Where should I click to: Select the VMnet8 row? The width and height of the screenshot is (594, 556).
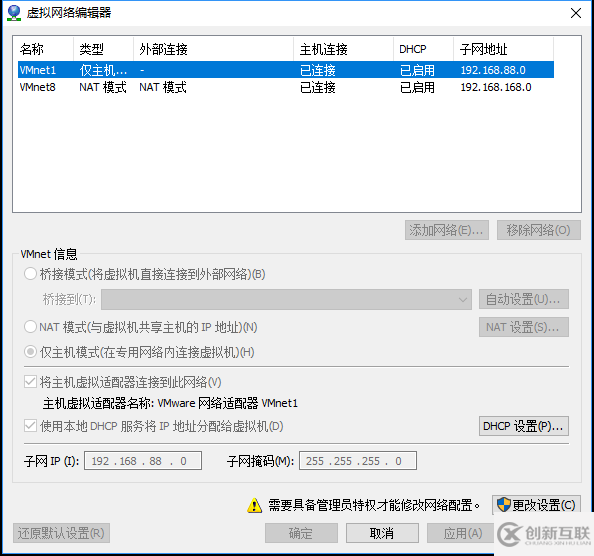286,87
